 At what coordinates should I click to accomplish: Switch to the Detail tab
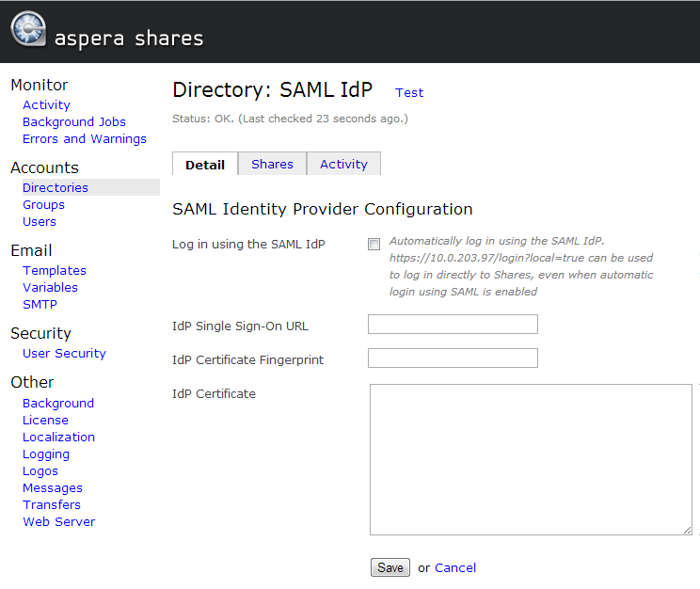(205, 165)
